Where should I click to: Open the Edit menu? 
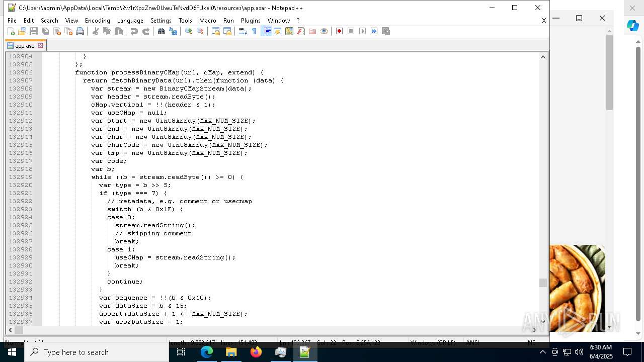[29, 21]
